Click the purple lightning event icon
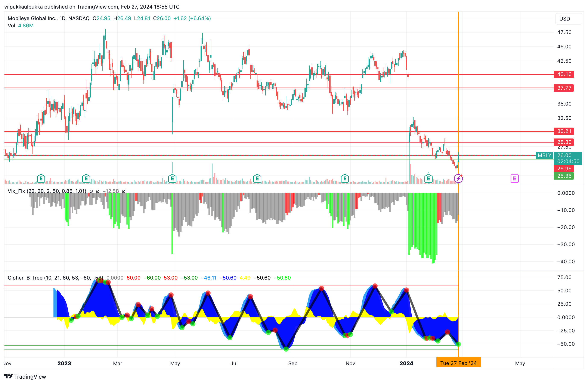588x384 pixels. click(x=458, y=178)
